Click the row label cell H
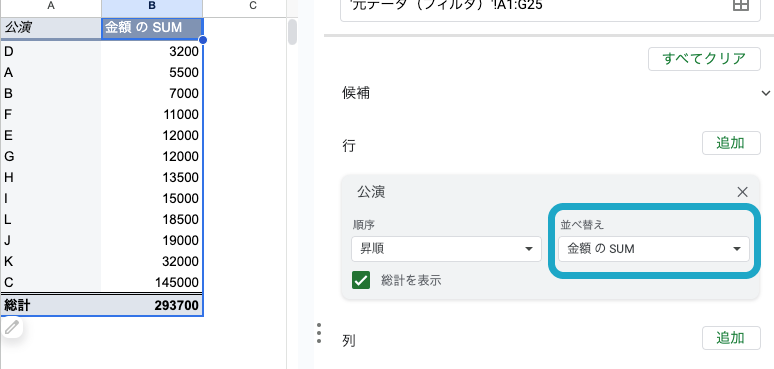Screen dimensions: 774x369 point(51,177)
